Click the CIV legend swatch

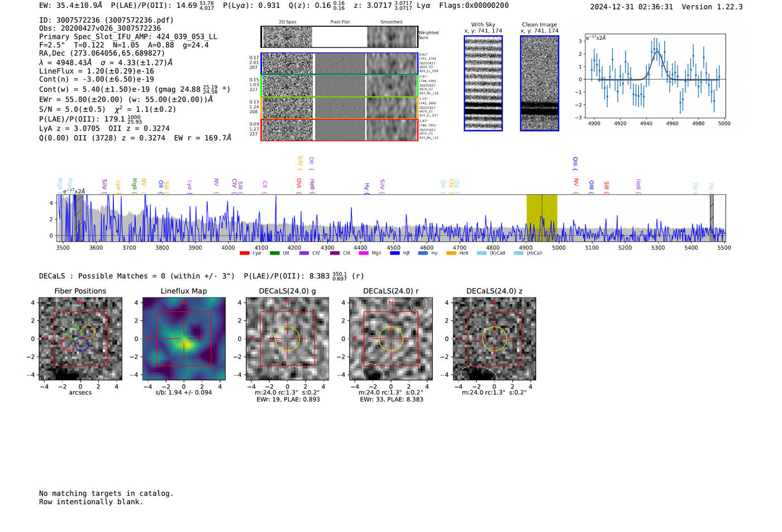coord(304,253)
